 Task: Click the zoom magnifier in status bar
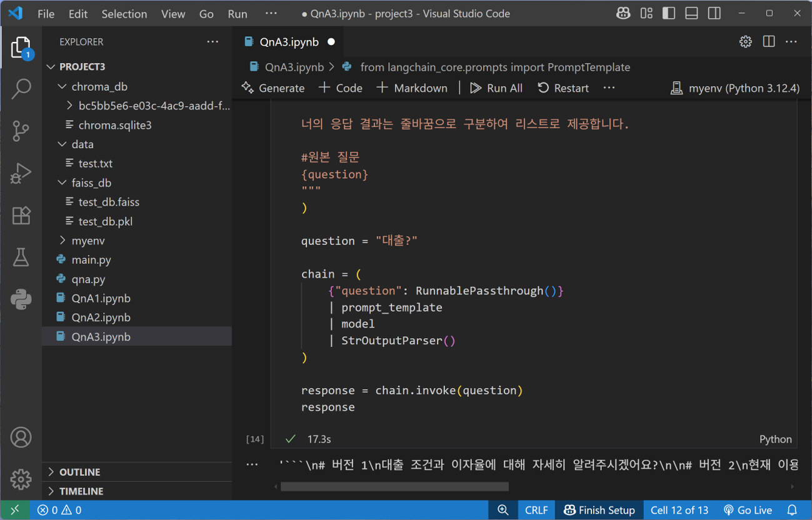[x=503, y=510]
